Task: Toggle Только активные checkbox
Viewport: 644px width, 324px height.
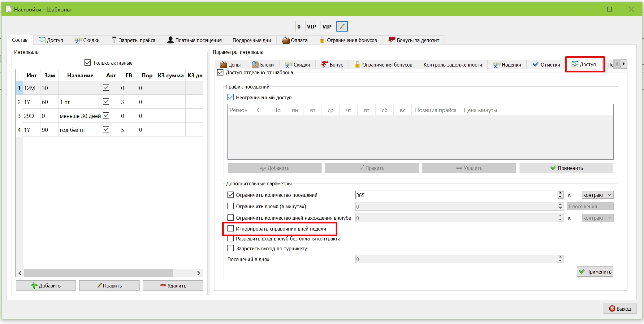Action: pos(88,63)
